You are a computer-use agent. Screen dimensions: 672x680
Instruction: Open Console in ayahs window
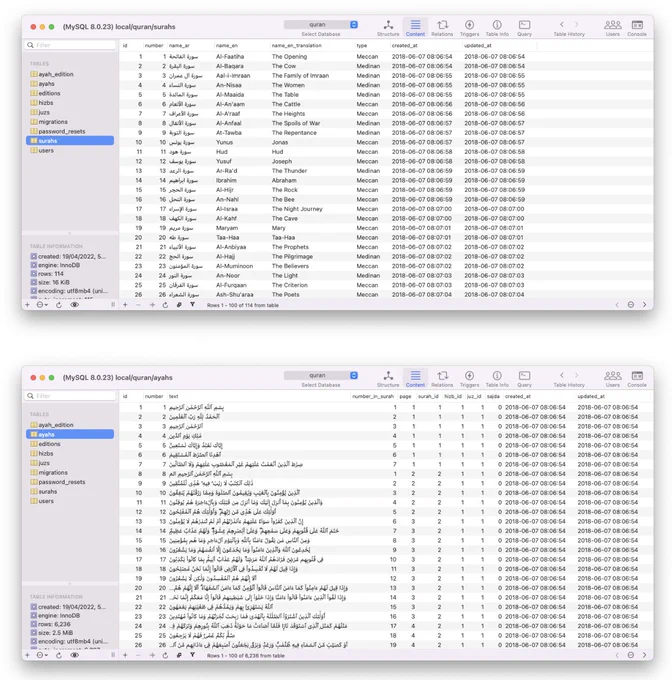coord(637,379)
